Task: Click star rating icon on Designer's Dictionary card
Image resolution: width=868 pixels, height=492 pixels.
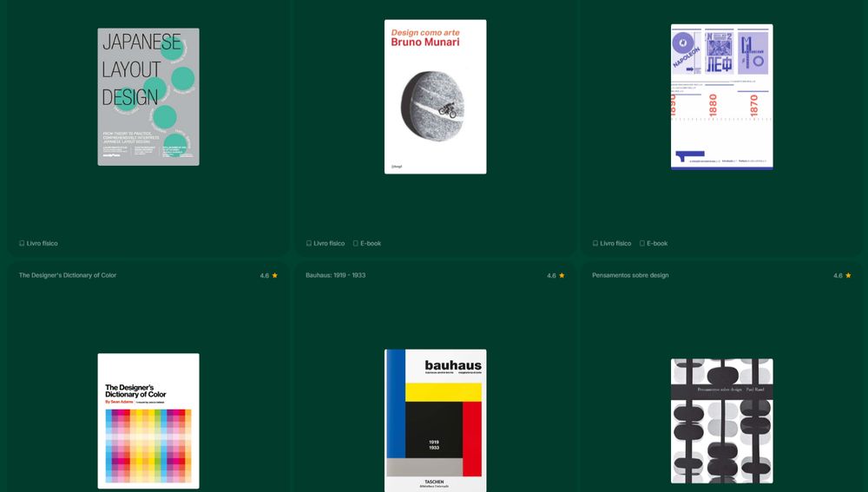Action: (274, 275)
